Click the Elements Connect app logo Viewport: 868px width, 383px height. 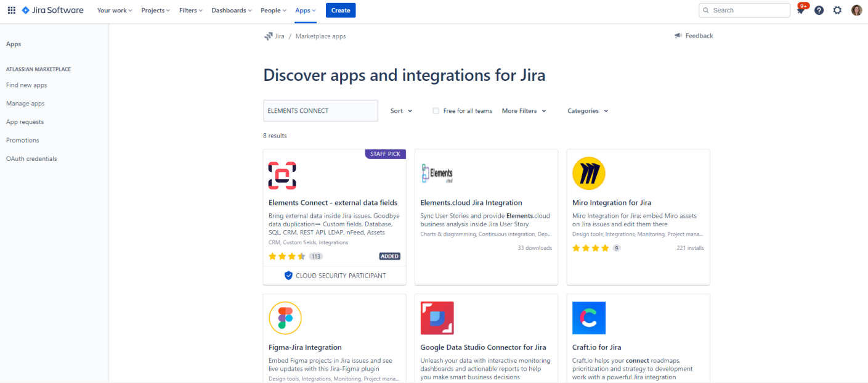(x=282, y=176)
